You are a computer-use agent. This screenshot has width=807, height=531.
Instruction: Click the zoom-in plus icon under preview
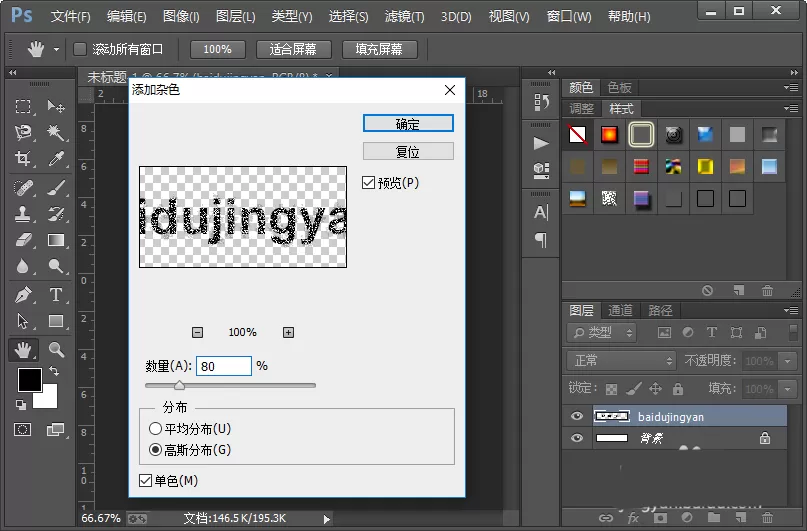point(288,332)
